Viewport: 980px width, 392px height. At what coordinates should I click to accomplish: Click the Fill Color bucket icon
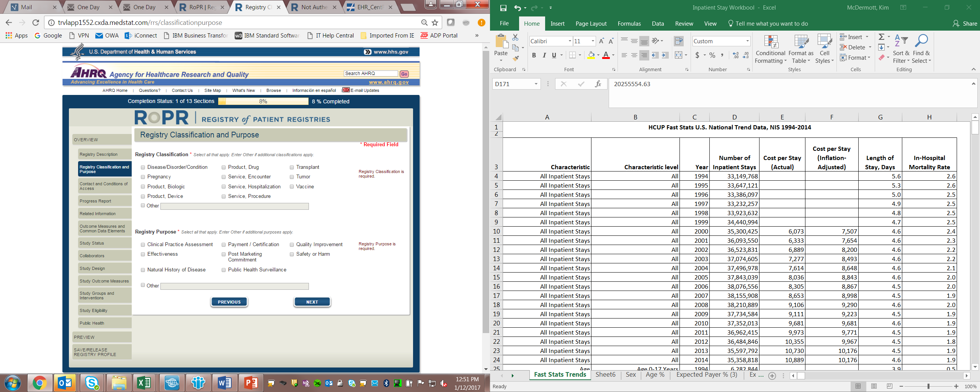[x=591, y=56]
